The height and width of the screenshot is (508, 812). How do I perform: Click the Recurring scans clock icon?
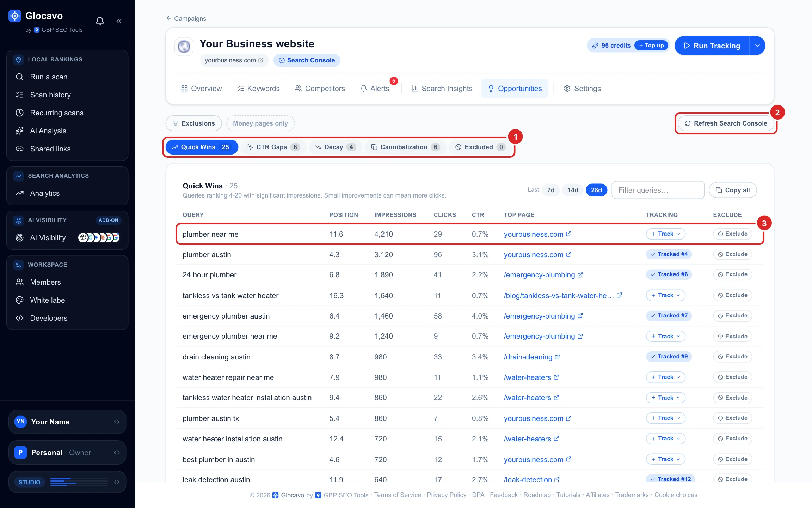click(x=20, y=113)
